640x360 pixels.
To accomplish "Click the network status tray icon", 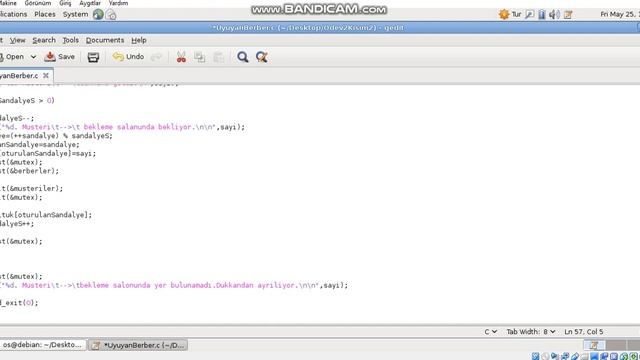I will point(542,15).
